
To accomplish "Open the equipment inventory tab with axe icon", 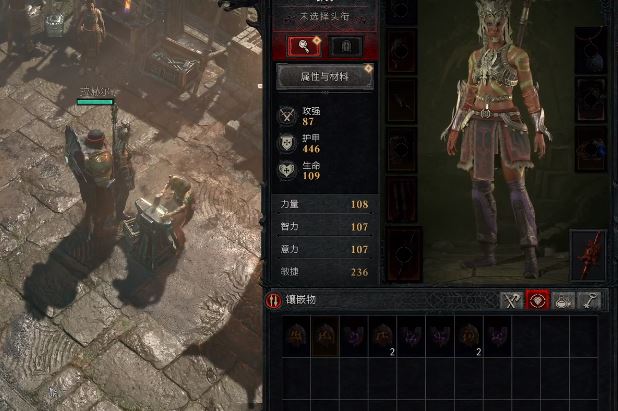I will coord(512,301).
